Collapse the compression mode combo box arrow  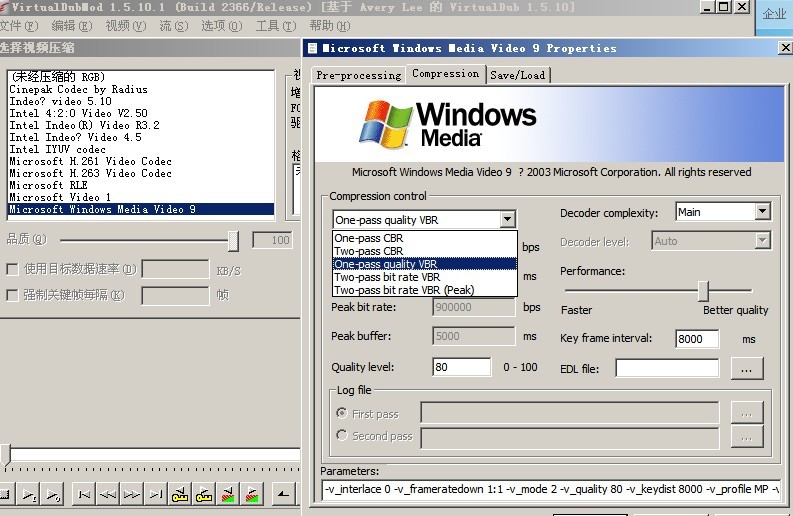507,220
